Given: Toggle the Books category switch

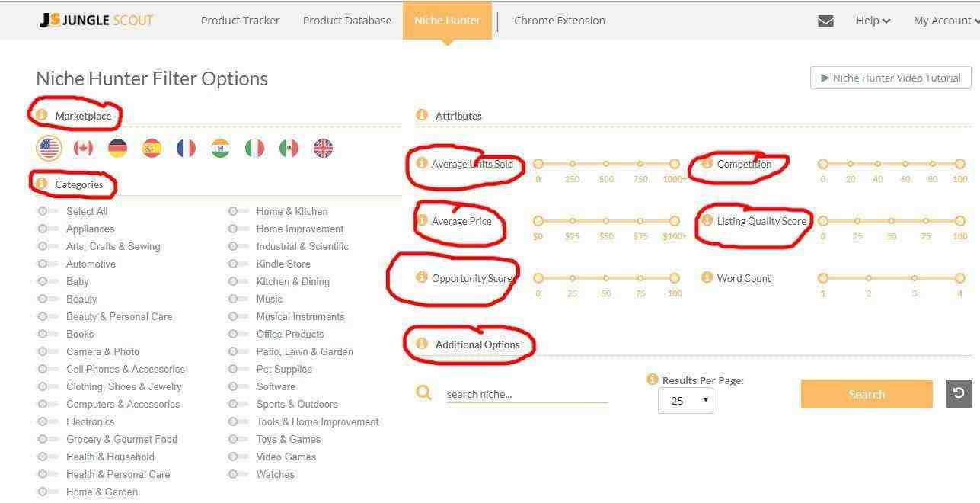Looking at the screenshot, I should [x=47, y=334].
